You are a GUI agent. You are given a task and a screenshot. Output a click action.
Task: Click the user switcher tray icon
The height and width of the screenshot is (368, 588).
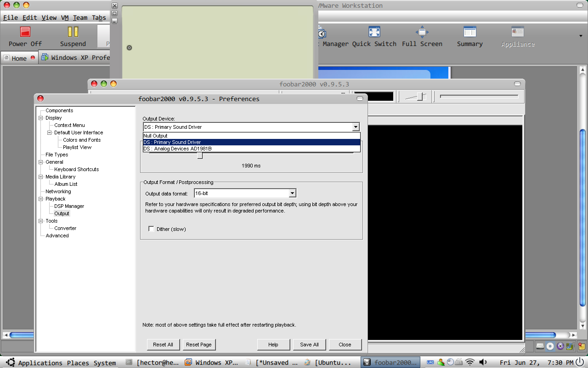coord(441,362)
